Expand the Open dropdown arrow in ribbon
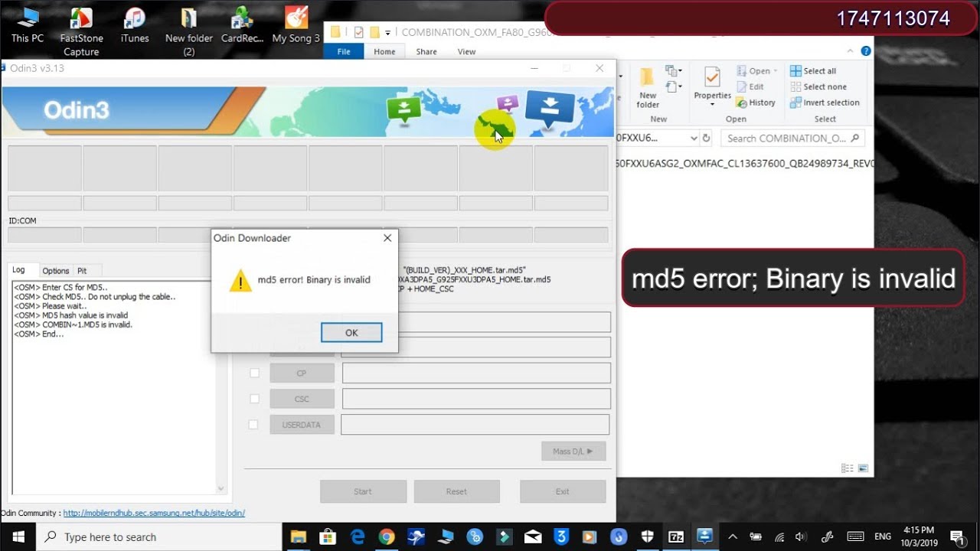The width and height of the screenshot is (980, 551). pos(775,71)
